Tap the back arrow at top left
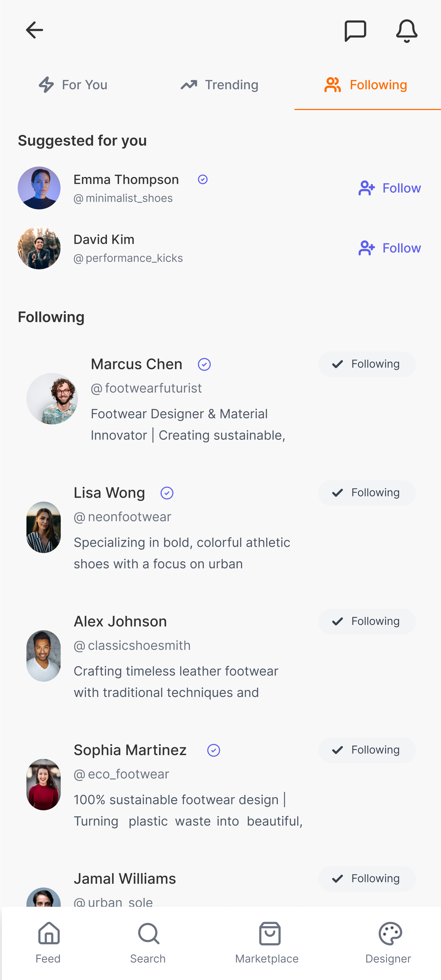 point(34,30)
